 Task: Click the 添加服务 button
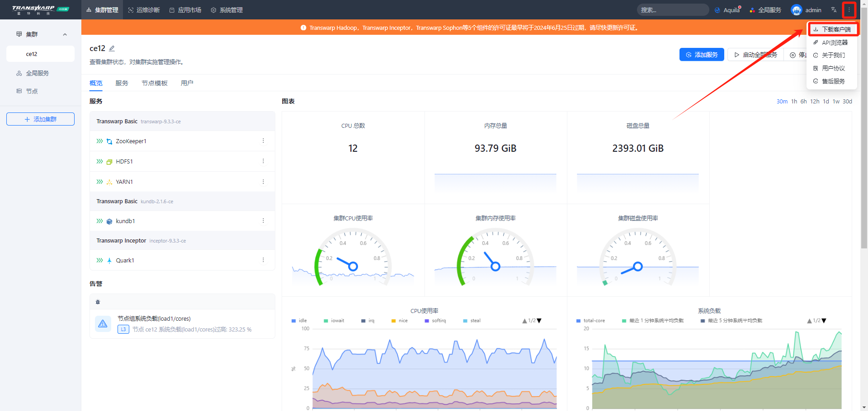point(702,55)
